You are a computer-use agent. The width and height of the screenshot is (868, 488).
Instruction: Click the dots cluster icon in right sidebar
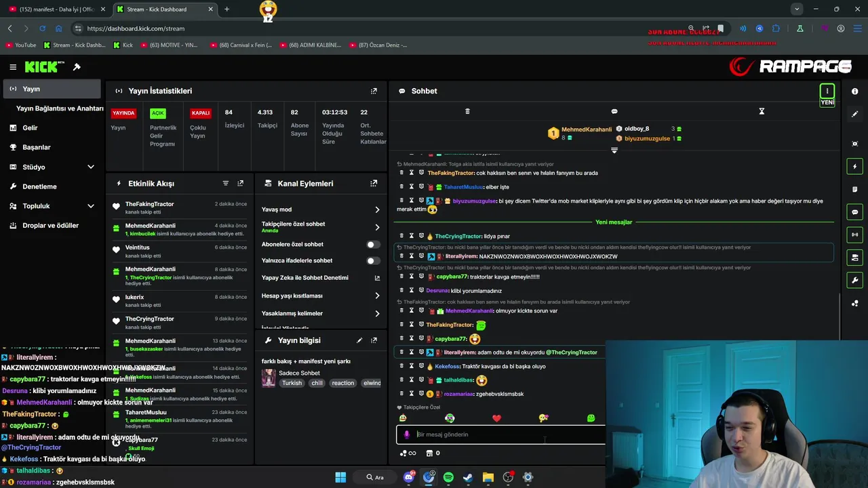click(x=854, y=303)
